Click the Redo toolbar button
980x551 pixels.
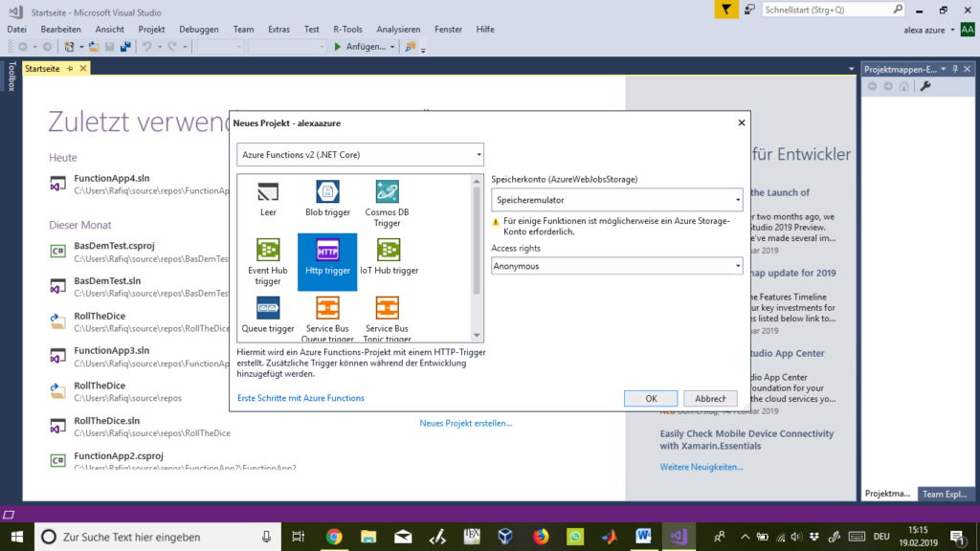pyautogui.click(x=172, y=47)
